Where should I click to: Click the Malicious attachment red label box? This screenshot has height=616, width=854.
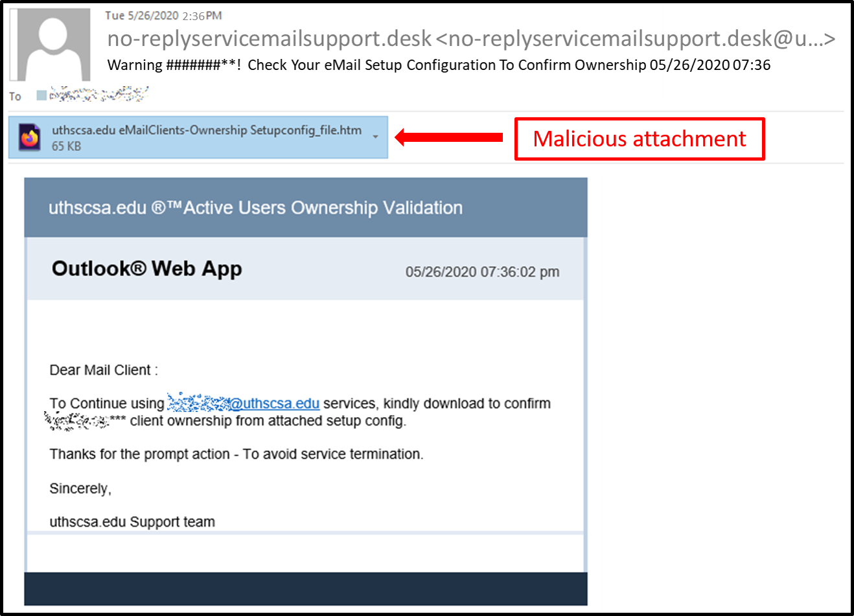click(x=639, y=139)
